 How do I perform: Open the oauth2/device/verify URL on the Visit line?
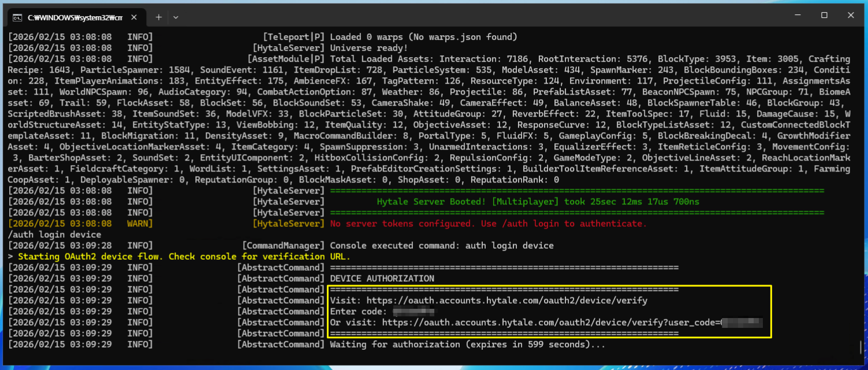point(507,301)
